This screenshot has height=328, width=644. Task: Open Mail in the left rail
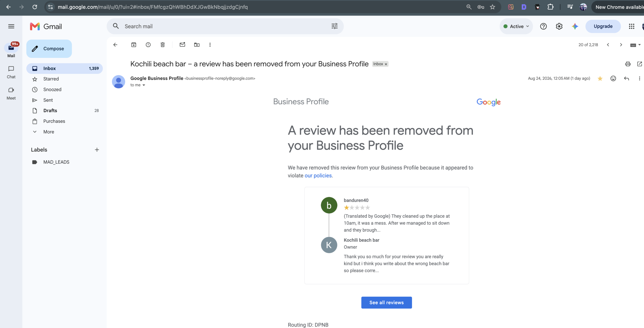click(11, 50)
